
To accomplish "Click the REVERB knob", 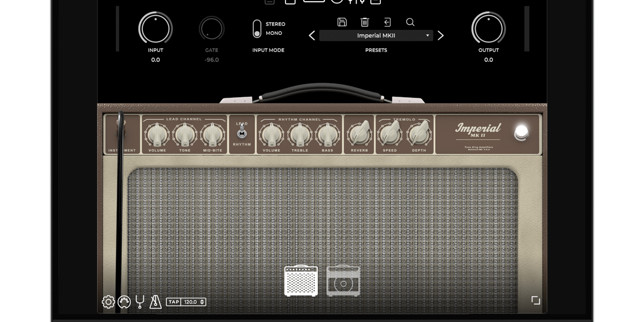I will pyautogui.click(x=360, y=133).
